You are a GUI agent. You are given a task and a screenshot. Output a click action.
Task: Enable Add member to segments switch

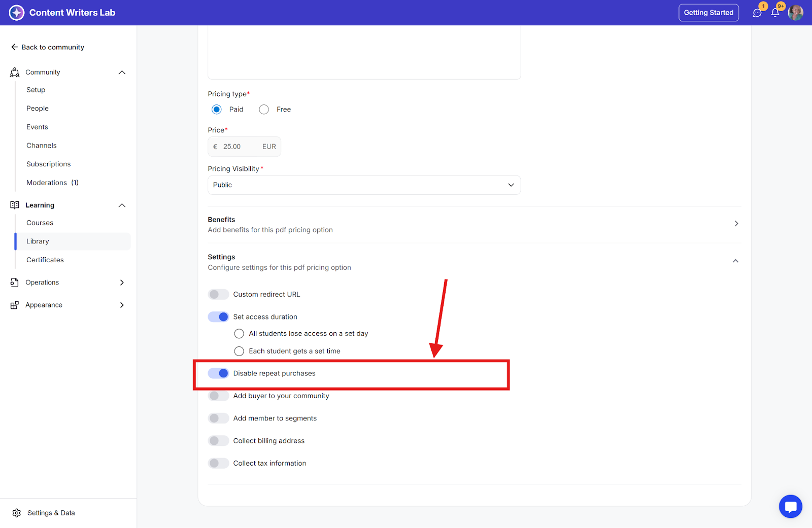218,418
